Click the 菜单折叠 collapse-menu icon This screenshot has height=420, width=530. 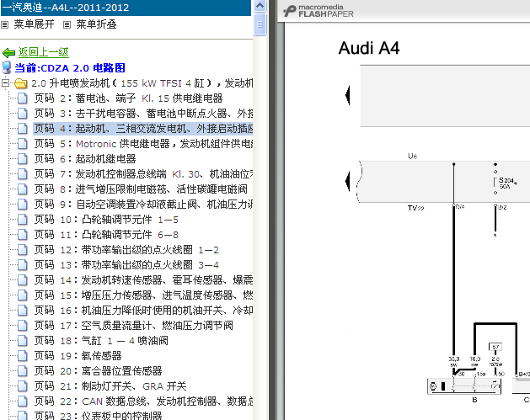tap(67, 24)
